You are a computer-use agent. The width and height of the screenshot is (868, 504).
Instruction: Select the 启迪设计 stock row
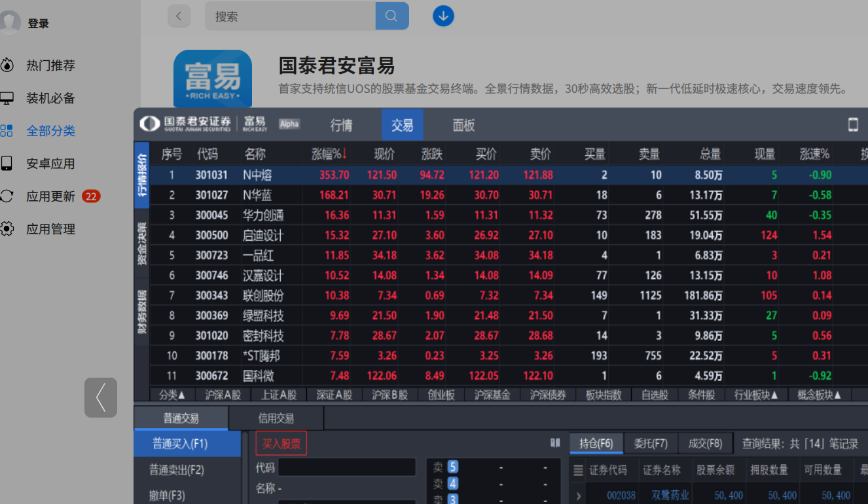(509, 235)
